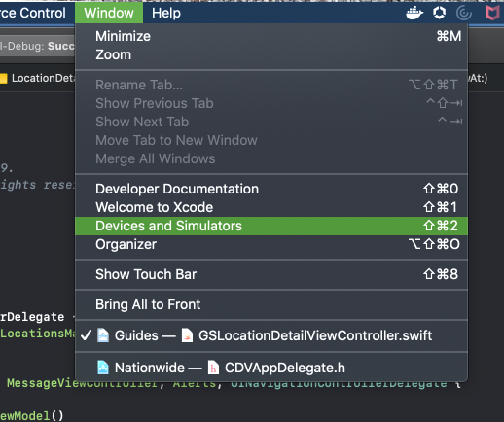Open the Window menu

(109, 13)
